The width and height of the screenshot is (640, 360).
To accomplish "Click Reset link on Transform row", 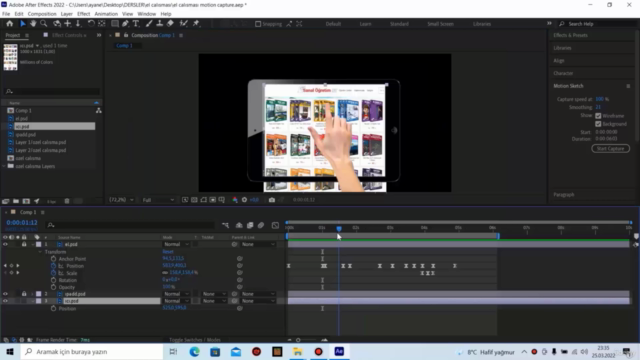I will (x=168, y=252).
